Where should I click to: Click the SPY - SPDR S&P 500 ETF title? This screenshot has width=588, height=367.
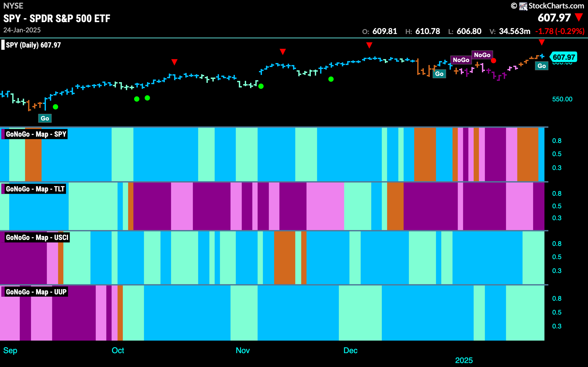click(57, 18)
